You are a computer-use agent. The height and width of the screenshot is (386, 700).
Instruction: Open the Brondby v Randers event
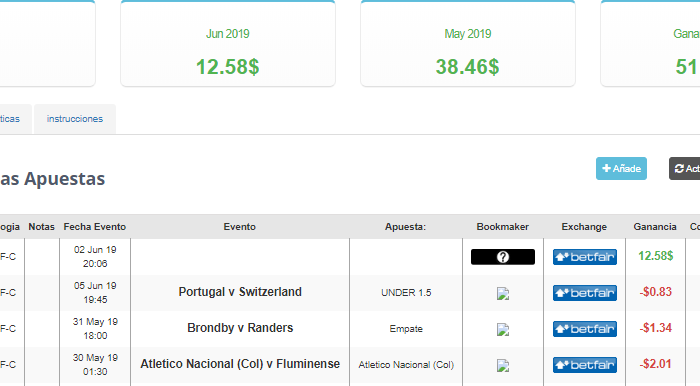[x=240, y=328]
